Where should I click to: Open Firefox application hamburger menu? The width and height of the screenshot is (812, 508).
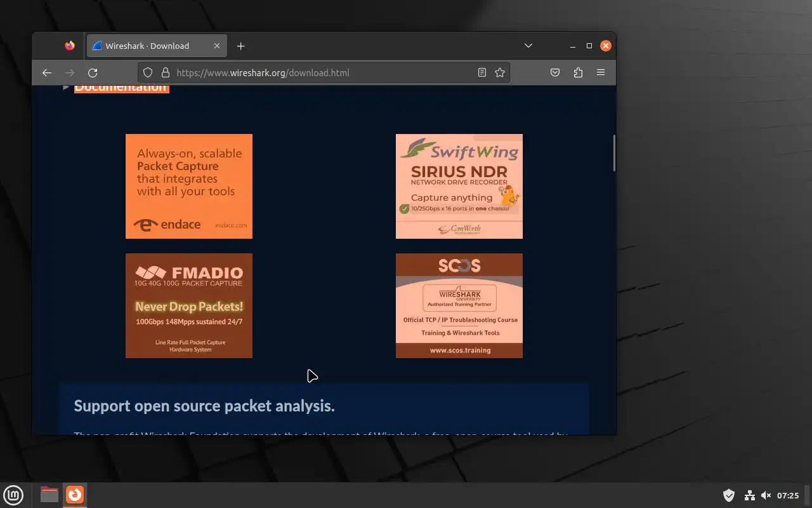[601, 72]
